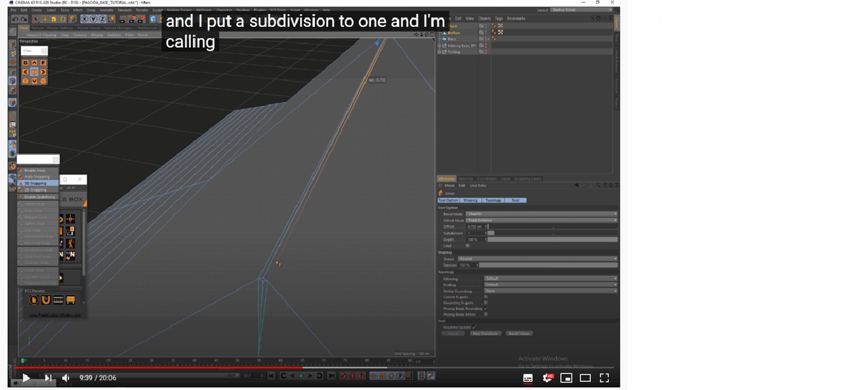The image size is (868, 390).
Task: Click the undo arrow in toolbar
Action: [15, 19]
